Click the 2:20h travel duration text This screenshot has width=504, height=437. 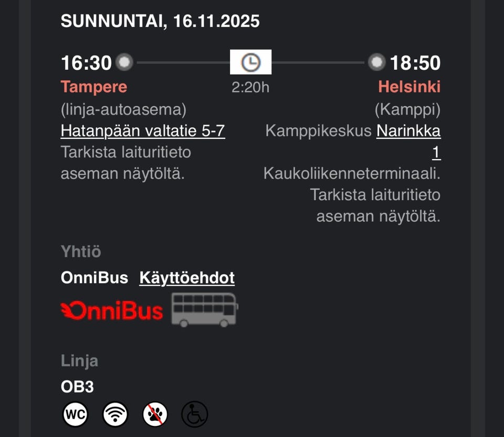[250, 87]
